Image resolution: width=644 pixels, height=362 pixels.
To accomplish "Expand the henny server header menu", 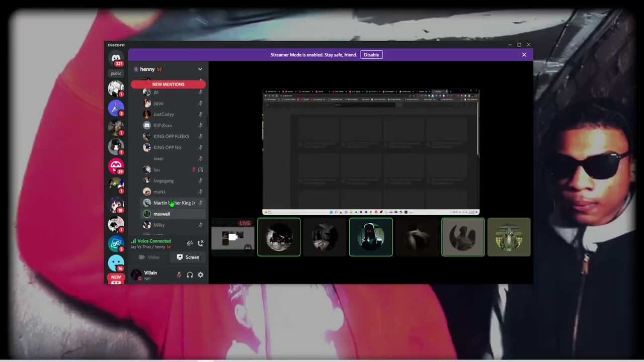I will click(x=168, y=69).
